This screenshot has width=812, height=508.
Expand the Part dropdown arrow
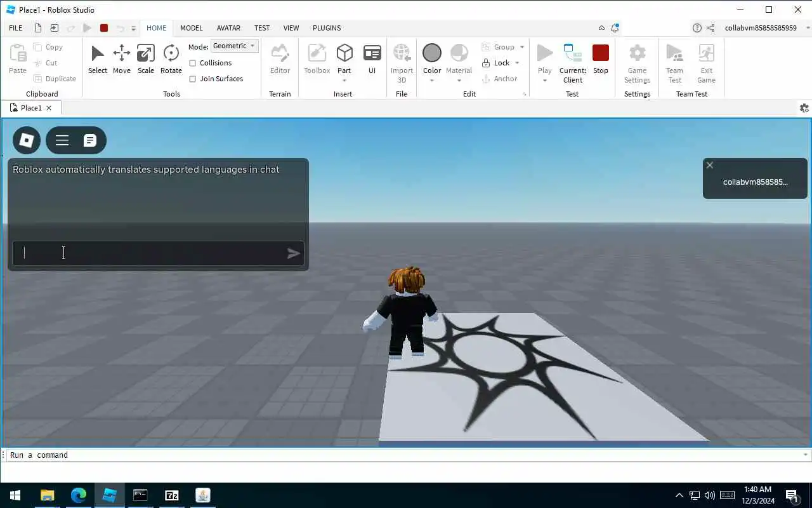(x=344, y=81)
